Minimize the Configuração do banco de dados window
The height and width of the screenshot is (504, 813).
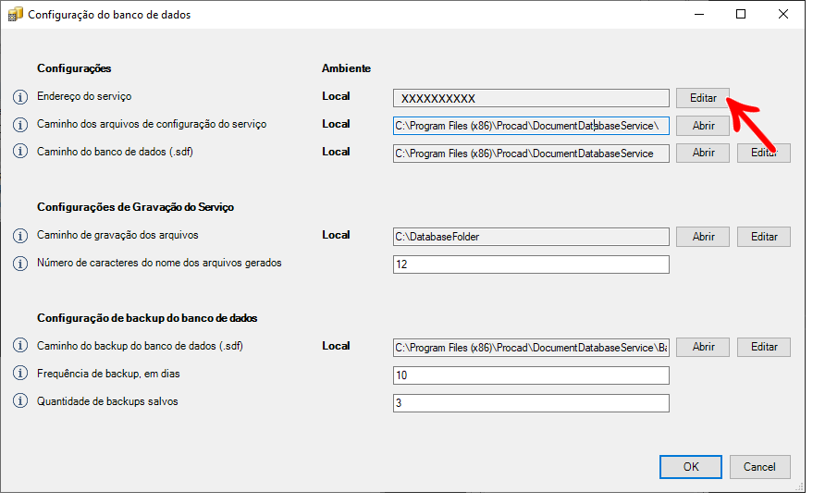(699, 14)
